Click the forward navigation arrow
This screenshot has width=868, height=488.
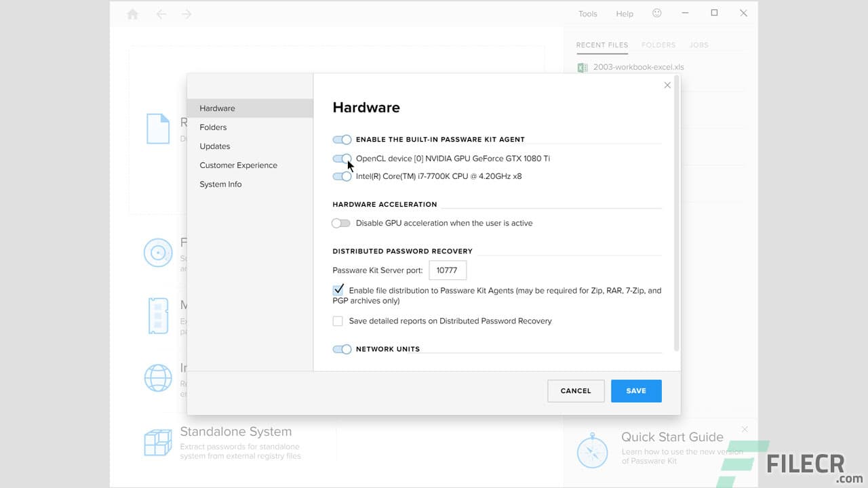[x=186, y=14]
